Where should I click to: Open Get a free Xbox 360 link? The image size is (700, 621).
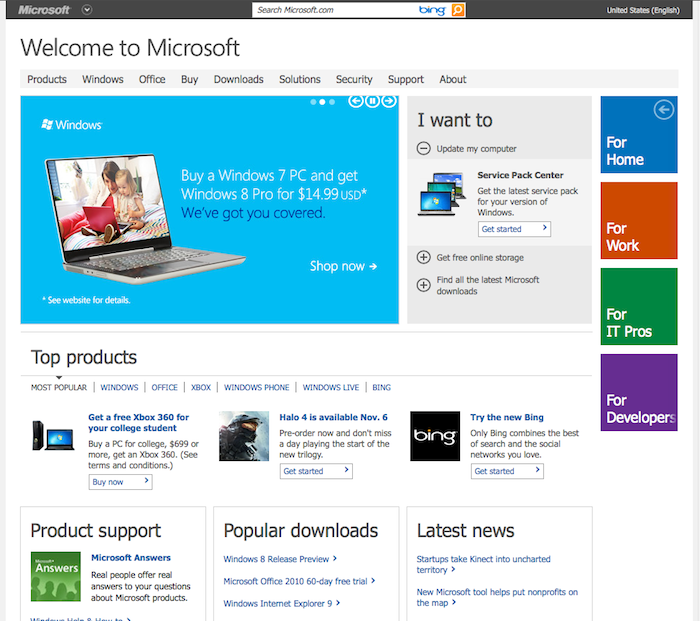pos(138,422)
